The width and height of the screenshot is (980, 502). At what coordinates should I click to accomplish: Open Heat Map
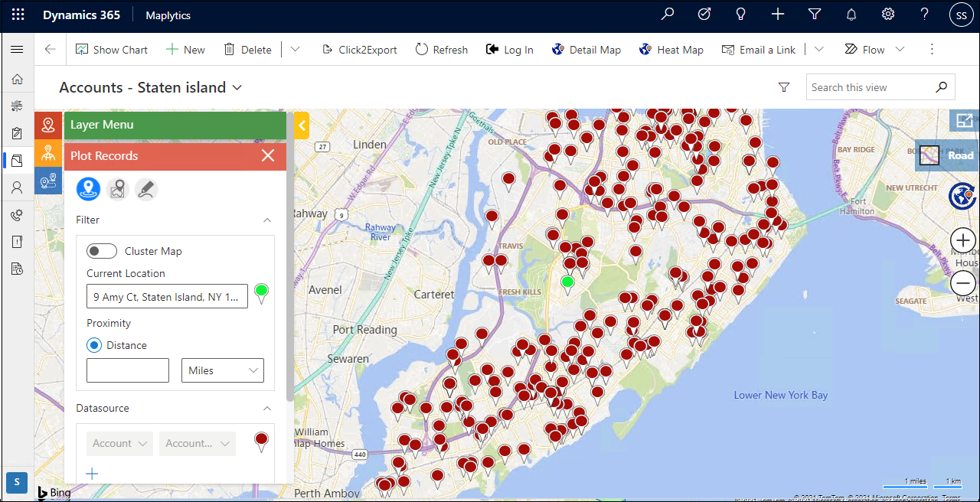tap(671, 50)
